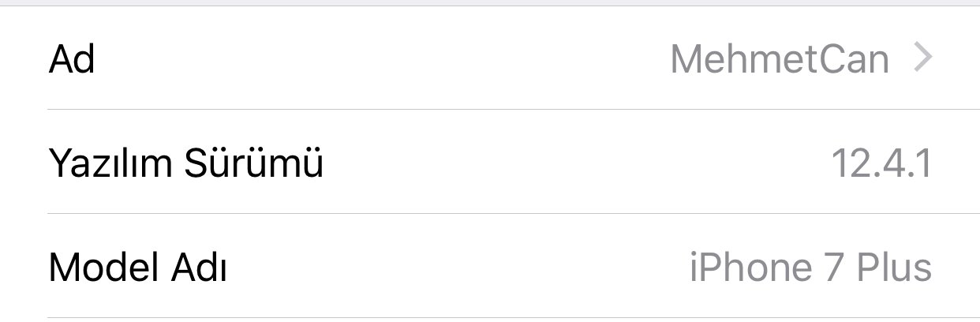
Task: Expand device name editing via disclosure arrow
Action: pyautogui.click(x=922, y=58)
